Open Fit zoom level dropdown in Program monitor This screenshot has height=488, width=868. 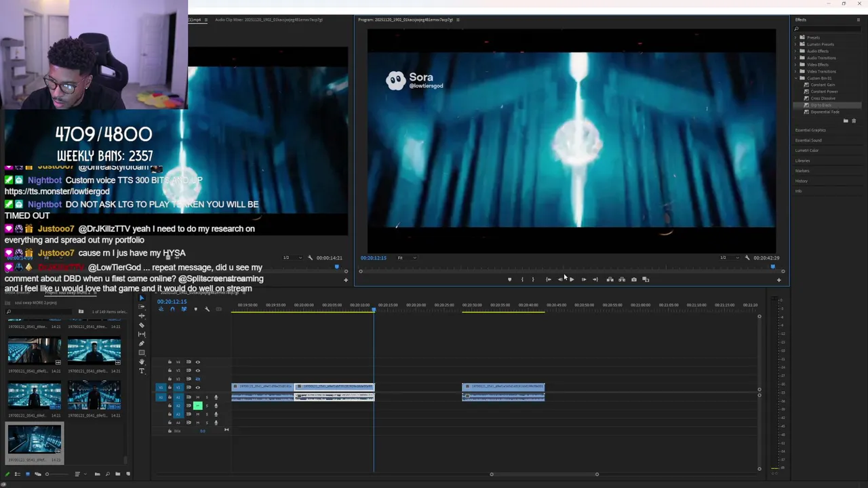(x=406, y=258)
